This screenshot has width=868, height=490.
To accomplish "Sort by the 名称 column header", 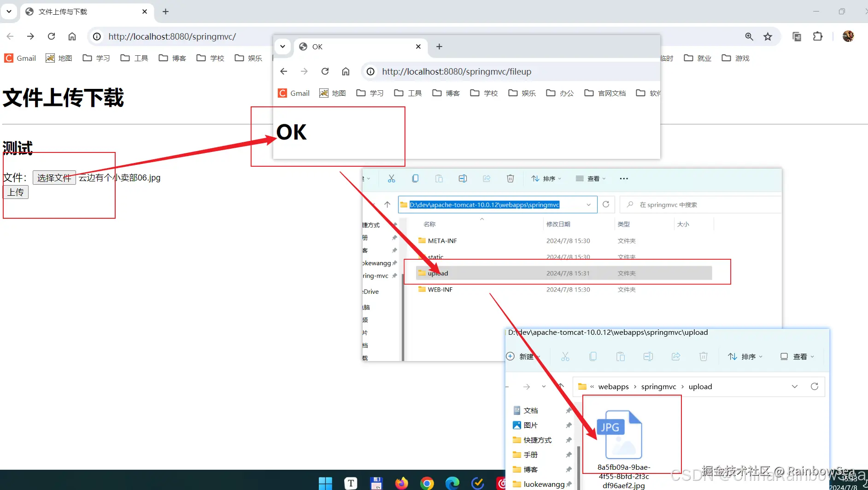I will (x=429, y=224).
